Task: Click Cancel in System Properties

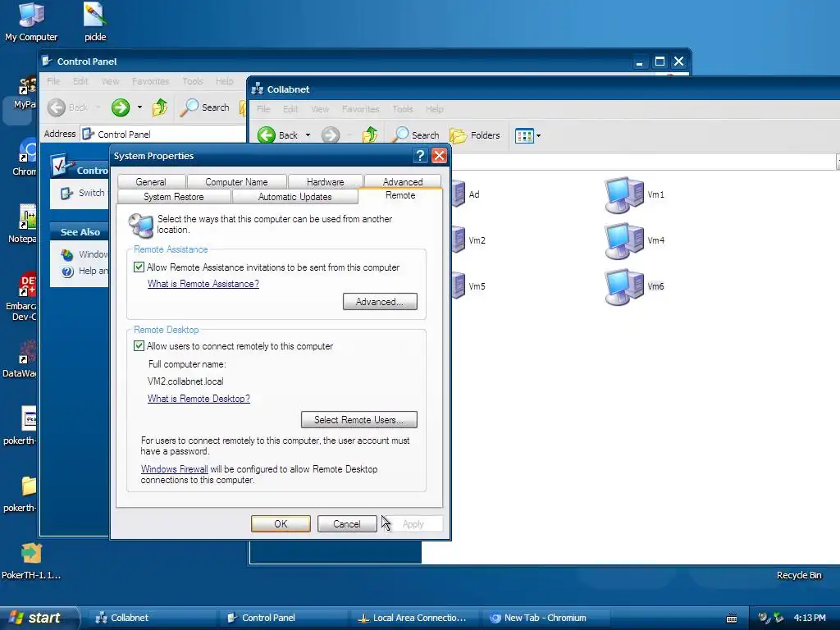Action: point(347,524)
